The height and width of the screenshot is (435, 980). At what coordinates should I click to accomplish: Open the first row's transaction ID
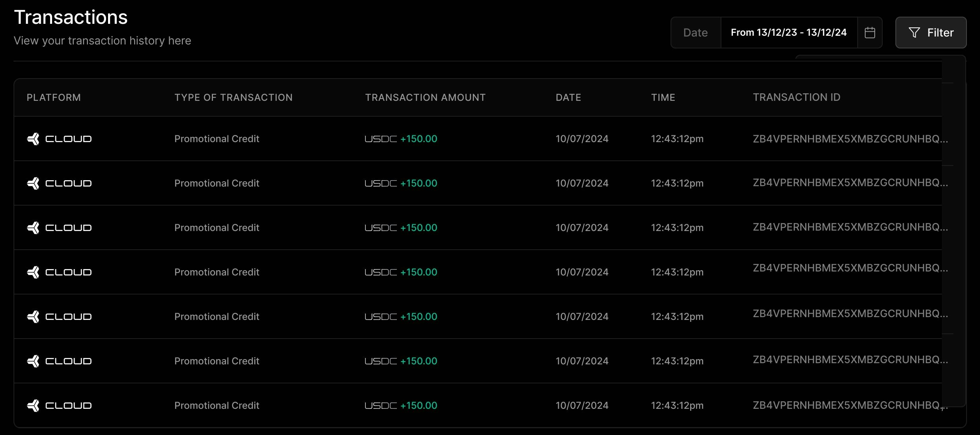coord(850,139)
